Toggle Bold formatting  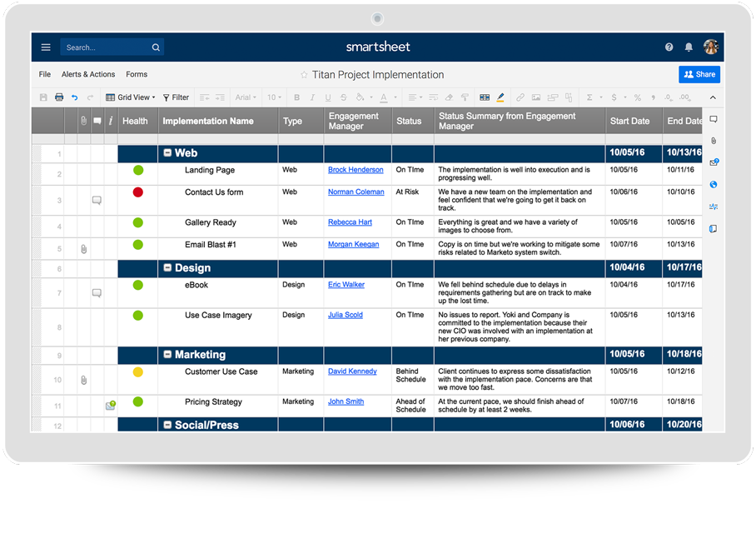point(297,97)
